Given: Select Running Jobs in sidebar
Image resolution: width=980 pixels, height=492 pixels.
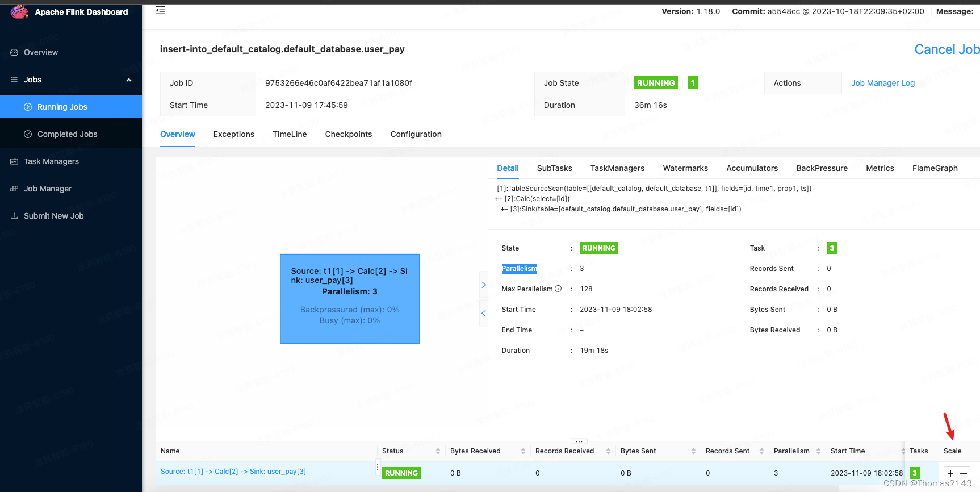Looking at the screenshot, I should (71, 107).
